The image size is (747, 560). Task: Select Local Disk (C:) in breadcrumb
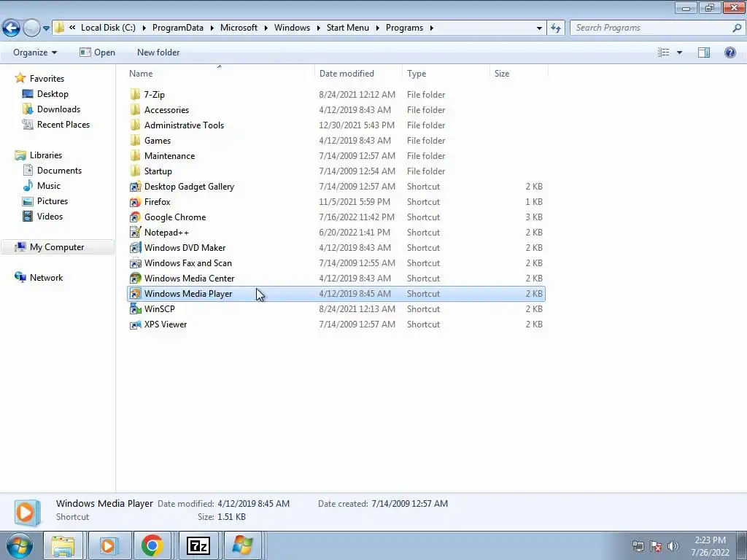(108, 28)
